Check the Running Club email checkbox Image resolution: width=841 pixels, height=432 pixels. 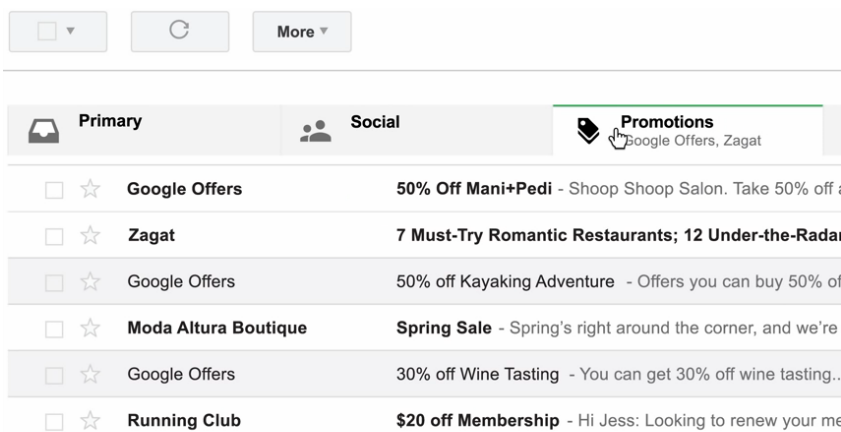[54, 422]
